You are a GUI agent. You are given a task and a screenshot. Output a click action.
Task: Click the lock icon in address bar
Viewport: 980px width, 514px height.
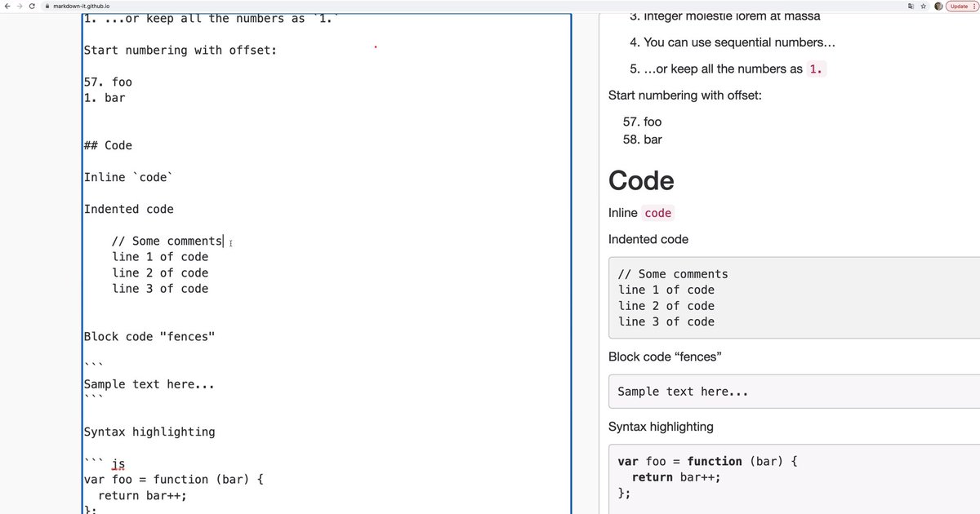coord(47,6)
